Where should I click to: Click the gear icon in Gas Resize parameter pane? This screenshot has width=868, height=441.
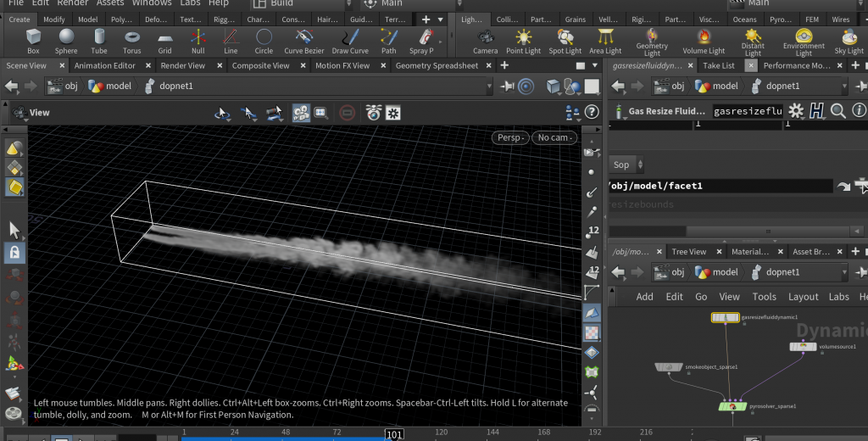(796, 111)
